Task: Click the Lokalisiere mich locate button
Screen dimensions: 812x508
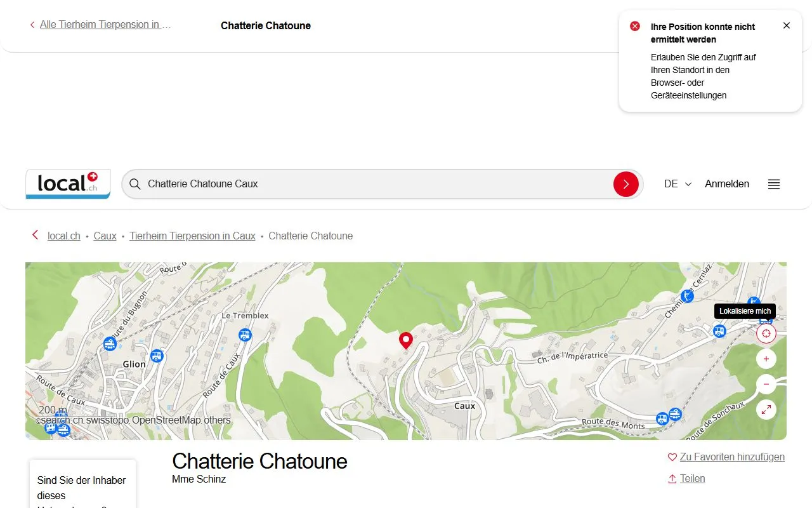Action: click(766, 333)
